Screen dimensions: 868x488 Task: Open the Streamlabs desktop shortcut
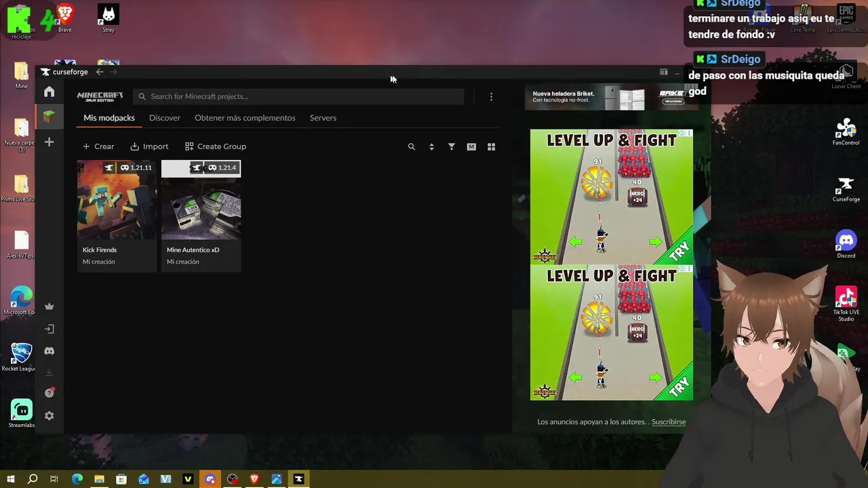click(x=21, y=413)
